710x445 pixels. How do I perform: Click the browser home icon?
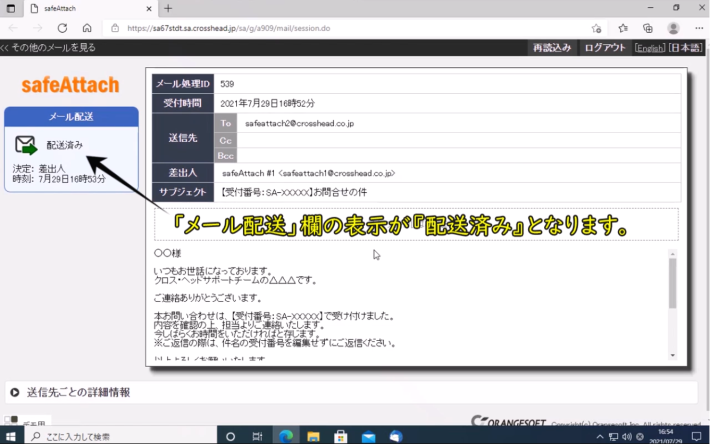click(87, 28)
